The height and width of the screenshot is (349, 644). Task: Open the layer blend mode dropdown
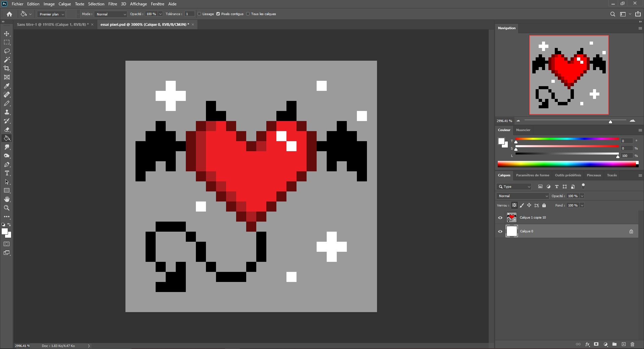522,196
